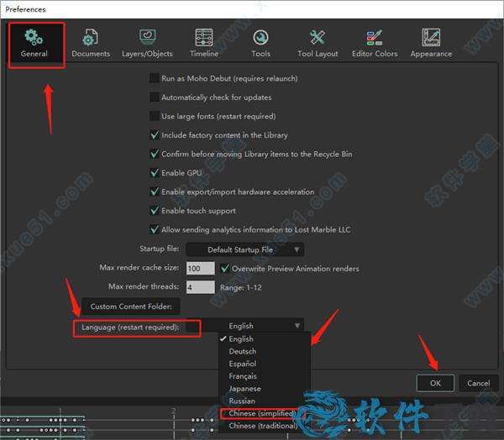Viewport: 504px width, 440px height.
Task: Select the Tool Layout icon
Action: (x=318, y=38)
